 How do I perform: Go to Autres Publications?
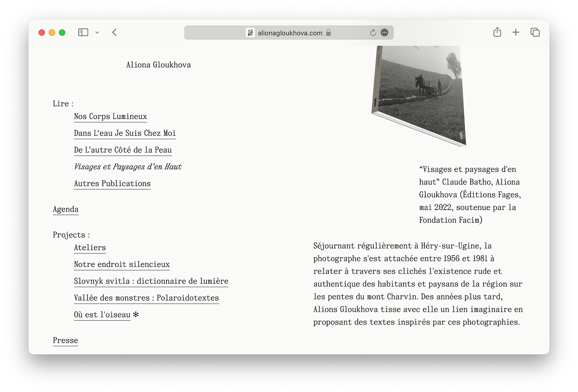112,184
